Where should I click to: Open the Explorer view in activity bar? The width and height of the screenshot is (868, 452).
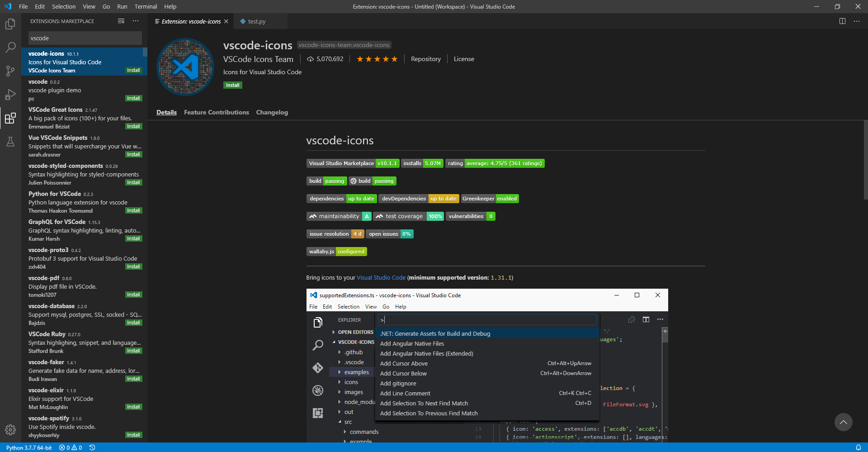click(x=10, y=24)
